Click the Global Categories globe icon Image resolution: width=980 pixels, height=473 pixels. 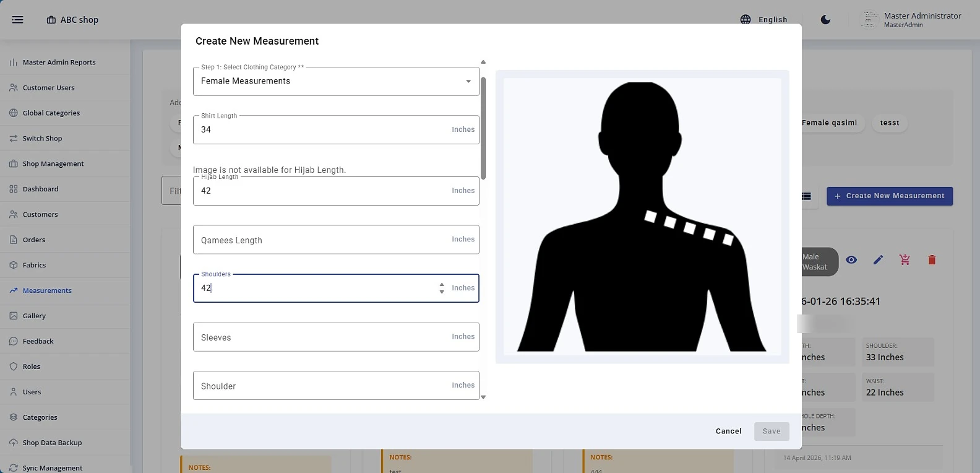pos(14,113)
